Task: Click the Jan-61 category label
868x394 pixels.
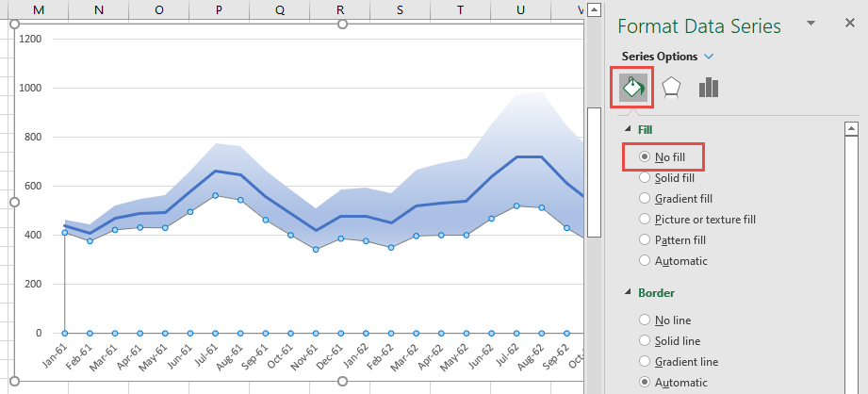Action: 54,355
